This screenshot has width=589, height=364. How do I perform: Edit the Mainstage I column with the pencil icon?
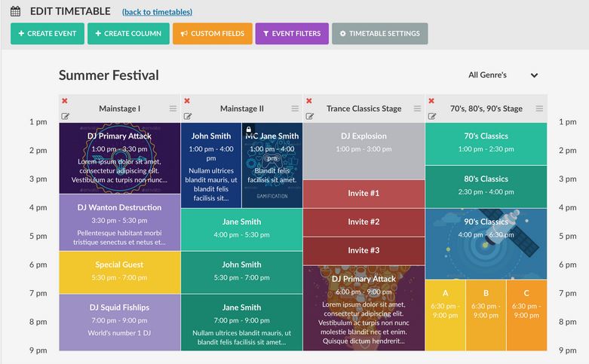[65, 116]
